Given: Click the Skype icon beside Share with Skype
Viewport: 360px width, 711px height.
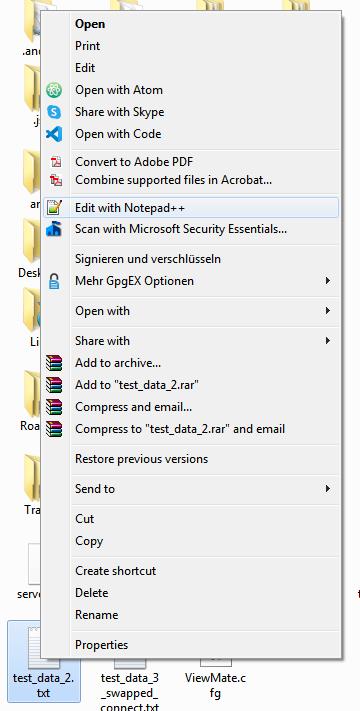Looking at the screenshot, I should click(54, 112).
